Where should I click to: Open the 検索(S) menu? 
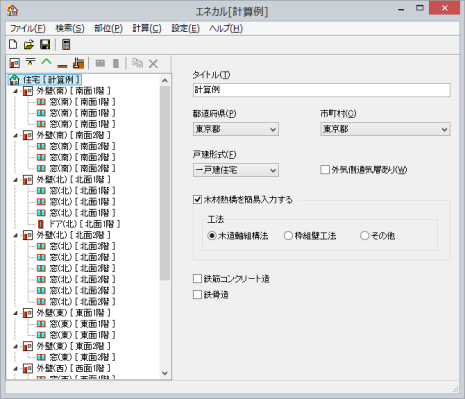tap(70, 28)
